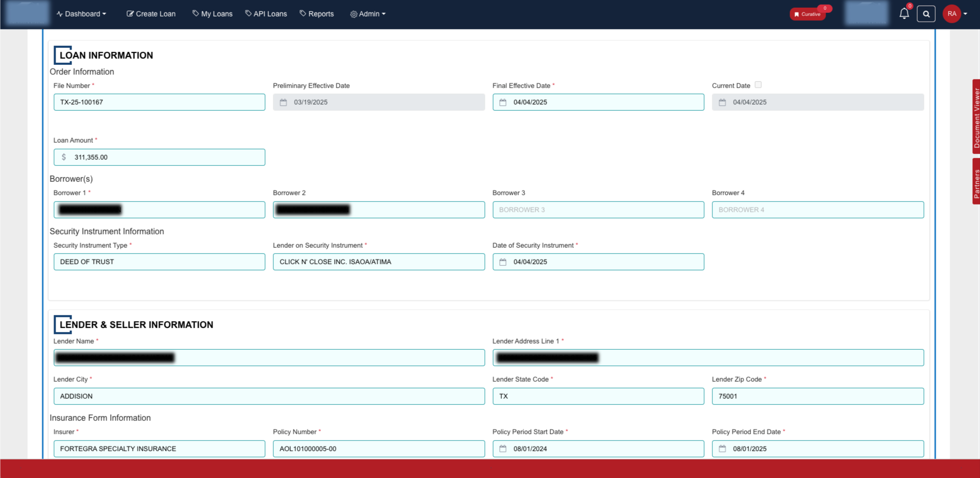Image resolution: width=980 pixels, height=478 pixels.
Task: Go to My Loans
Action: click(x=212, y=14)
